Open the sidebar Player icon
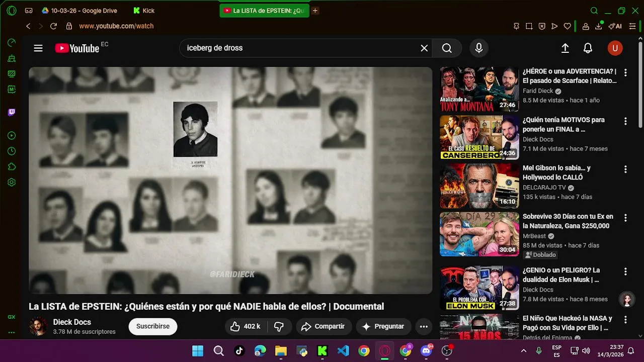The image size is (644, 362). (12, 136)
